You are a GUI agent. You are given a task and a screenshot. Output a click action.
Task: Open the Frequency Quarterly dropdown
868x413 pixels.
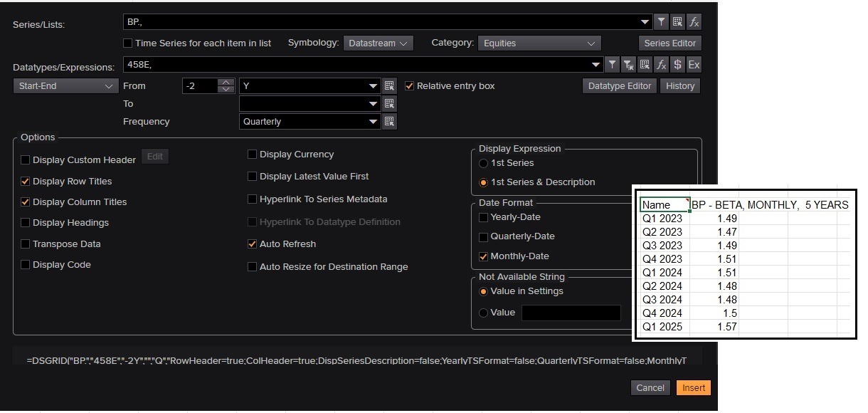coord(310,122)
